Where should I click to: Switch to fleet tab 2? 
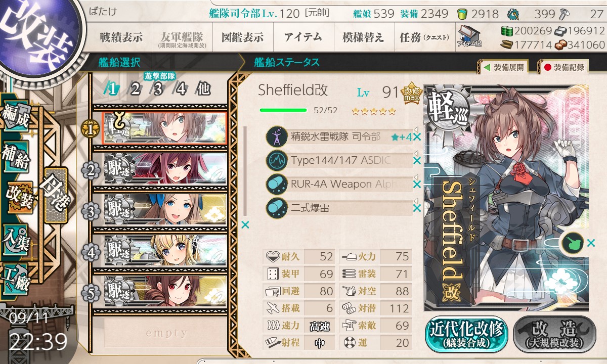[x=135, y=89]
